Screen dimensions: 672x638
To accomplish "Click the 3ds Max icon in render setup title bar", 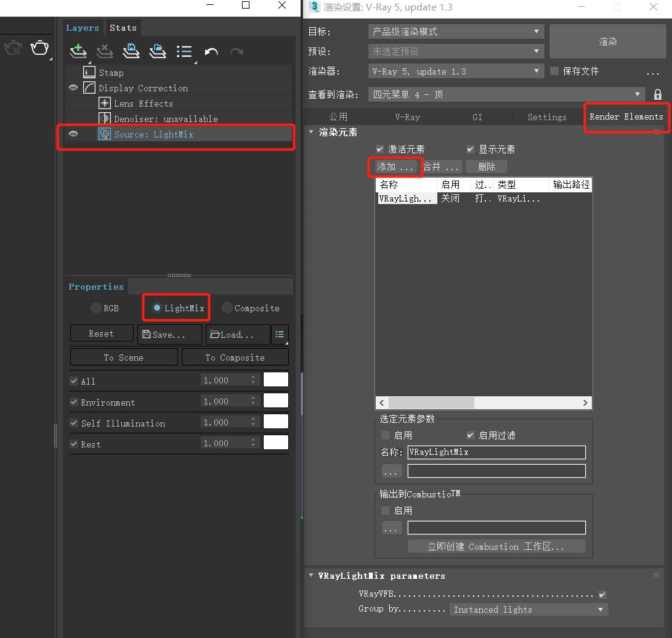I will click(x=315, y=7).
